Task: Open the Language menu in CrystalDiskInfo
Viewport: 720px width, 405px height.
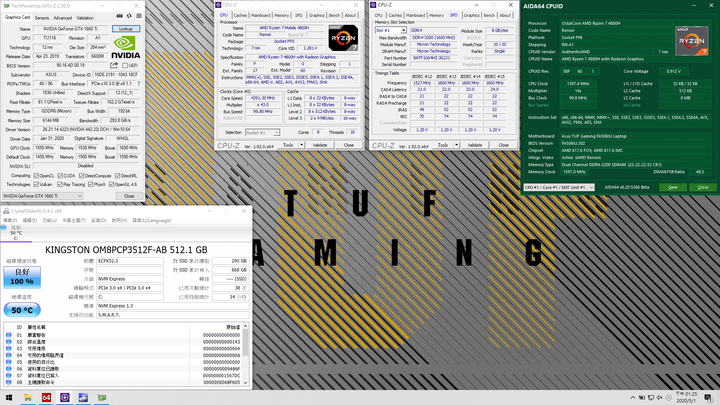Action: point(151,220)
